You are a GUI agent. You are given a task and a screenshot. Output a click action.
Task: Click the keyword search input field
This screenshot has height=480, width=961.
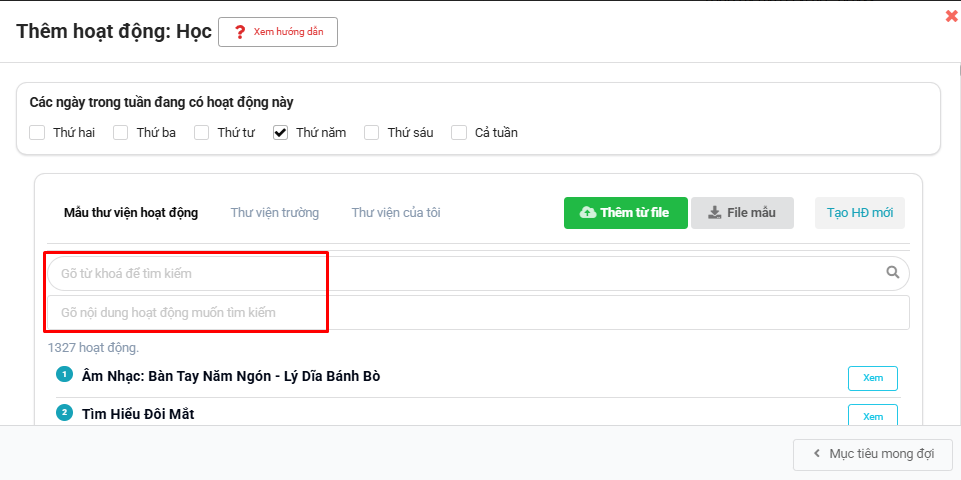coord(460,273)
